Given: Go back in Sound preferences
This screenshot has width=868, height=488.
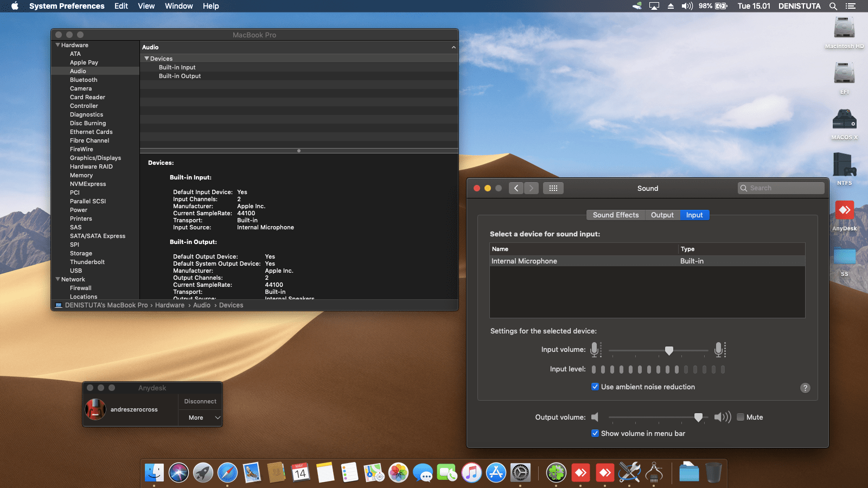Looking at the screenshot, I should [516, 188].
